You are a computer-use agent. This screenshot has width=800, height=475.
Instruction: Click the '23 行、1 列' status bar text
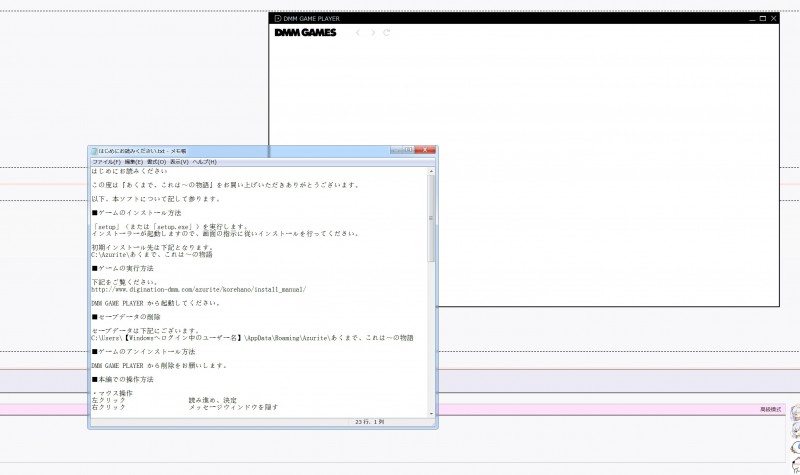click(x=369, y=422)
